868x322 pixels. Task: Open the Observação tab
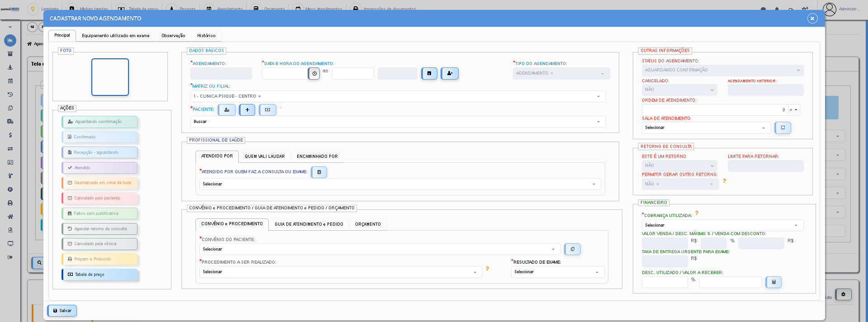(173, 36)
